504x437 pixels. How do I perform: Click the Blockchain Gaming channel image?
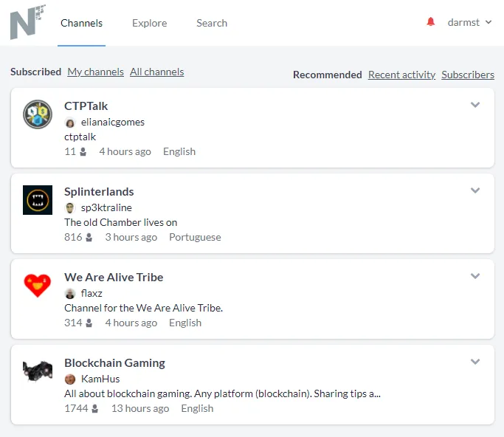(38, 371)
